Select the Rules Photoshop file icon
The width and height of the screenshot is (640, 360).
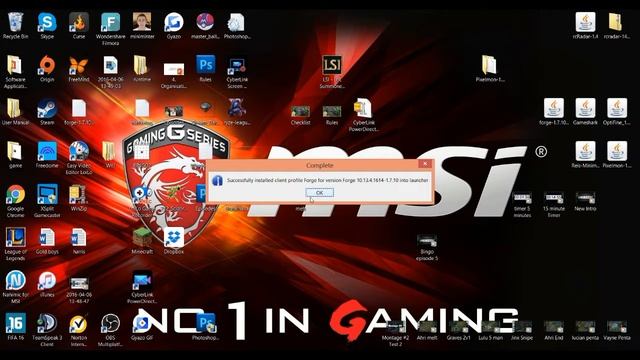[205, 69]
